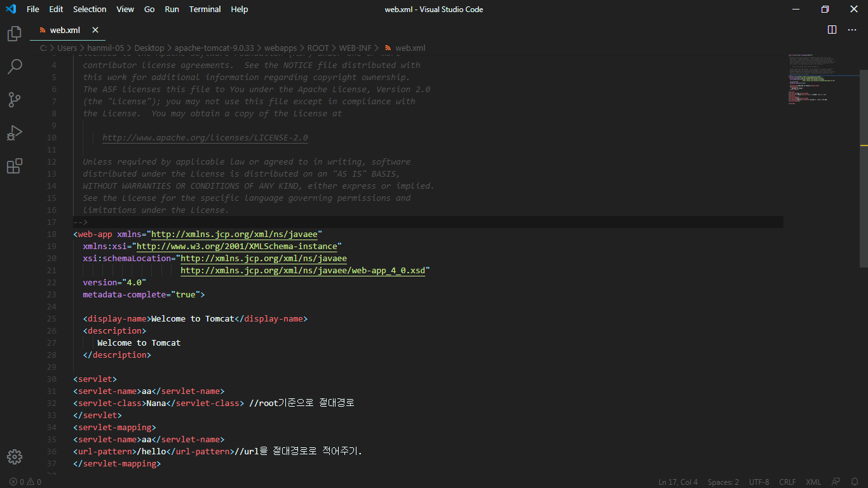The width and height of the screenshot is (868, 488).
Task: Click the closing description tag on line 28
Action: (x=117, y=355)
